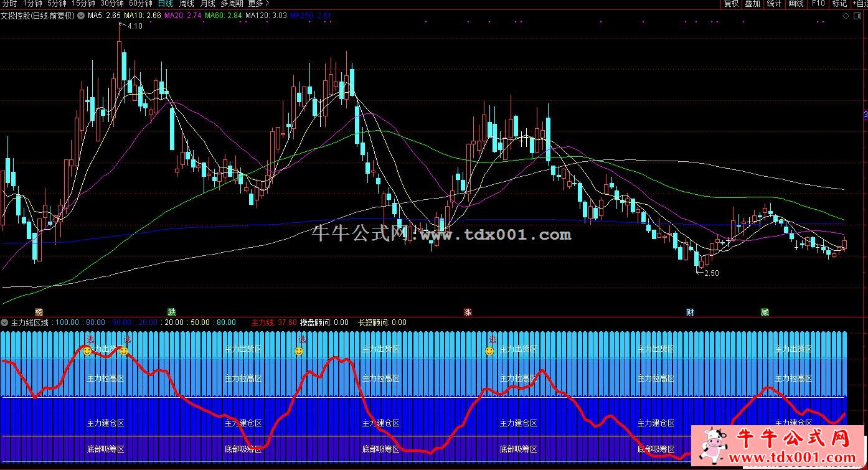Expand dropdown next to 主力线区域 indicator
Viewport: 868px width, 470px height.
click(4, 322)
